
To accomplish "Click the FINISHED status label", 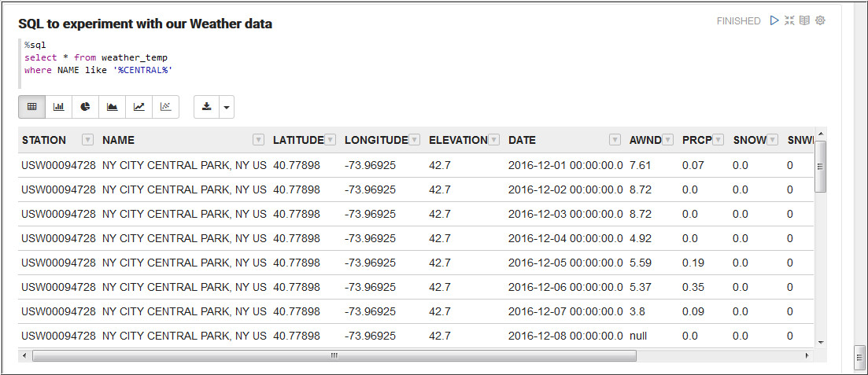I will (738, 21).
